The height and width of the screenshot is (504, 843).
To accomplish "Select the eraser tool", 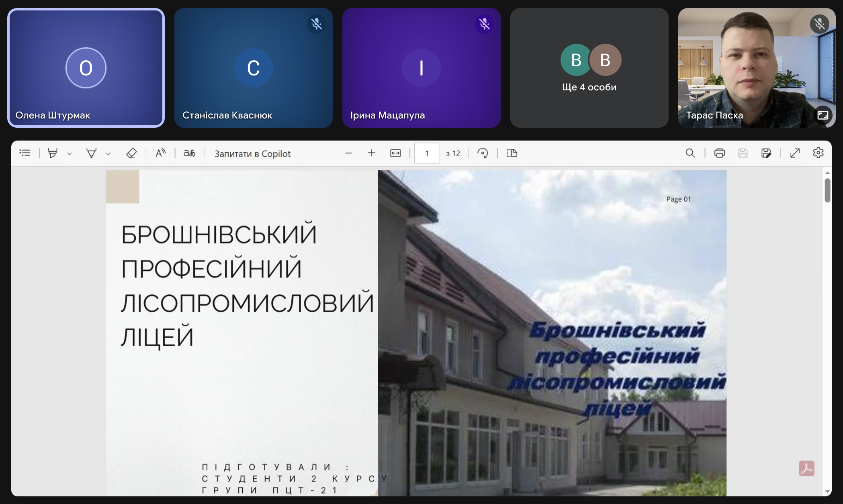I will (131, 153).
